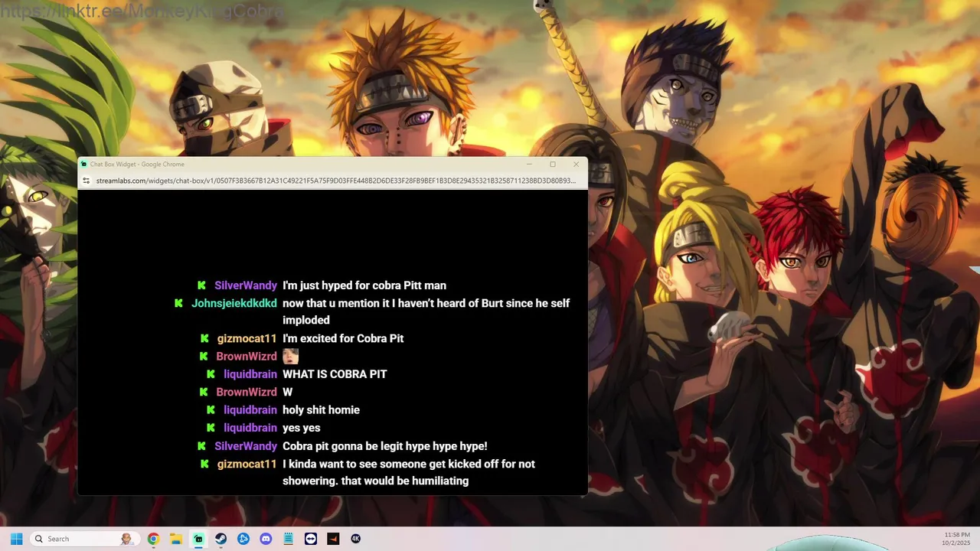
Task: Click the message 'yes yes'
Action: pyautogui.click(x=302, y=428)
